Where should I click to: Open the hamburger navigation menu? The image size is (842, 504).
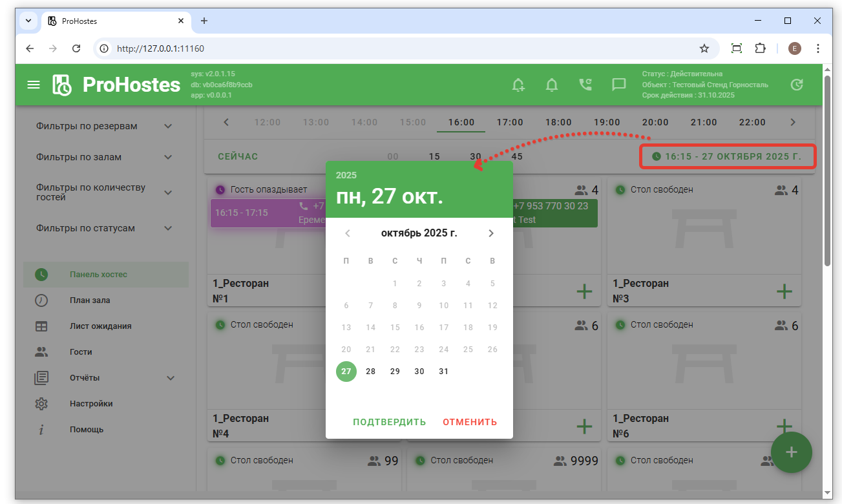[x=33, y=85]
